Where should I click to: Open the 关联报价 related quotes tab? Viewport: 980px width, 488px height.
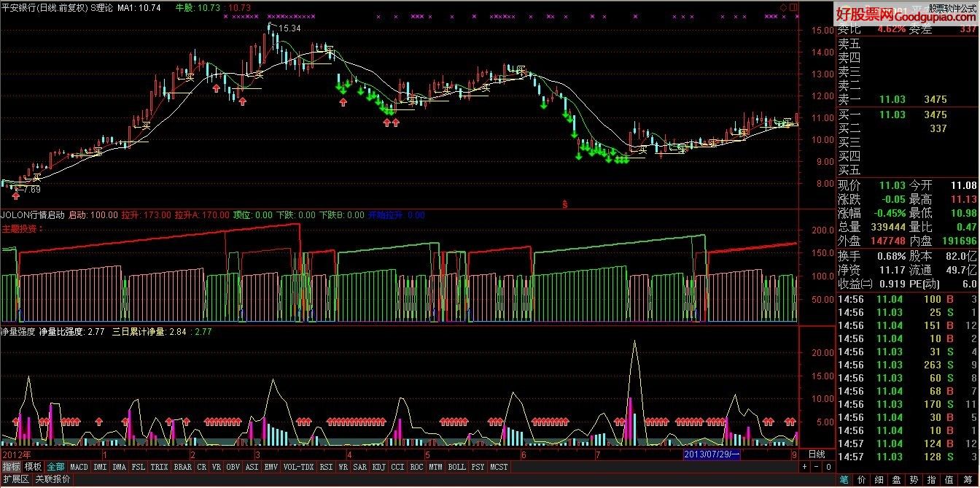point(53,479)
